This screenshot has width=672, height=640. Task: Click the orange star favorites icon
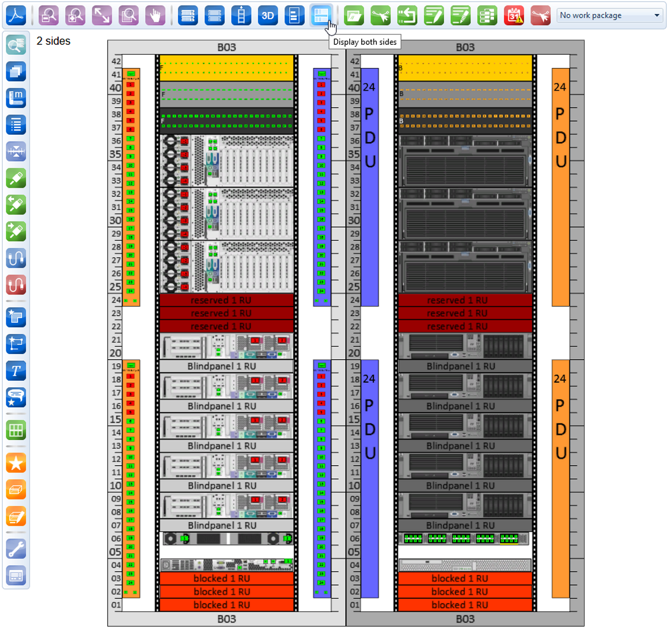16,463
